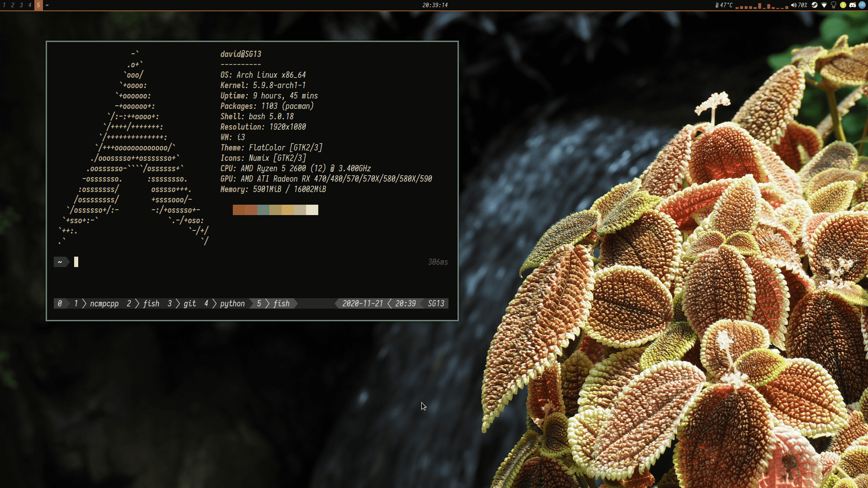Select tmux window 1 ncmpcpp
Screen dimensions: 868x488
coord(97,304)
